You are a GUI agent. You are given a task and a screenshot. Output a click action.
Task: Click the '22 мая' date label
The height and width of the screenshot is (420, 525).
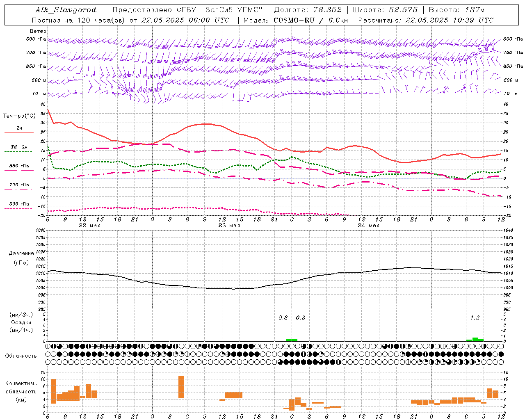(89, 226)
